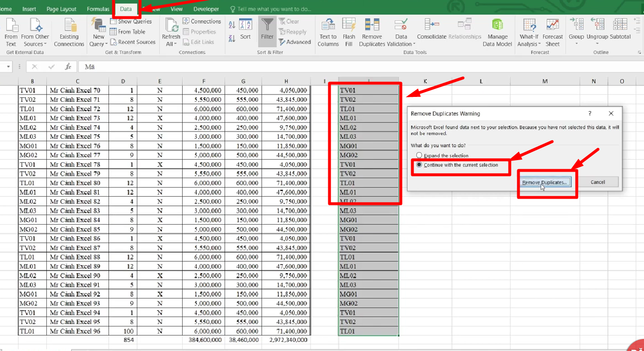Open Manage Data Model

pos(497,32)
